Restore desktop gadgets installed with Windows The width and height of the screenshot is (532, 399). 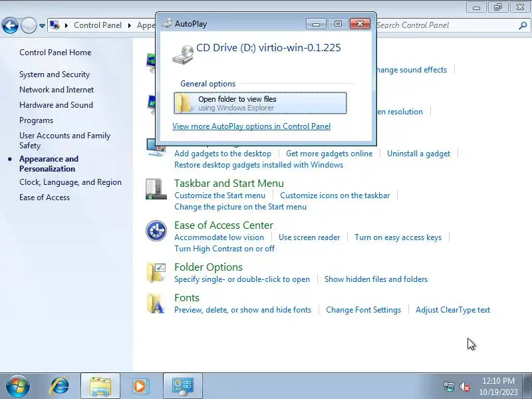259,165
